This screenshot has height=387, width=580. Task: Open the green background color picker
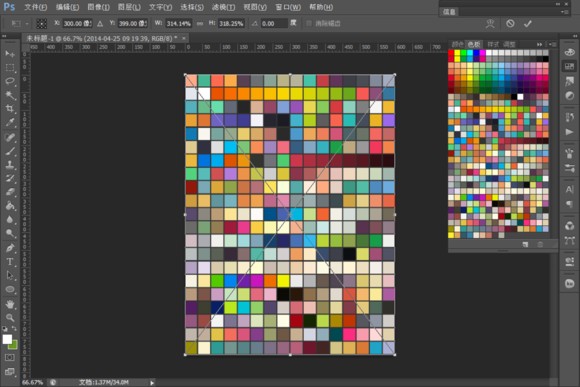pos(14,346)
